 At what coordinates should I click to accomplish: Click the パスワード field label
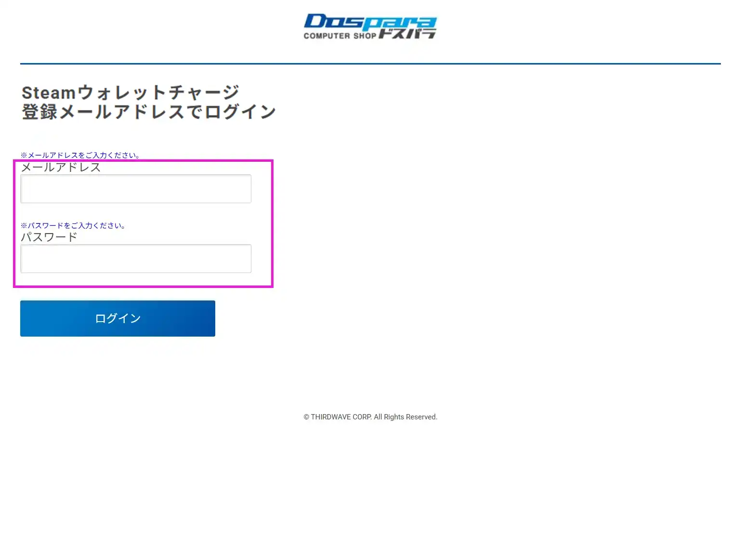point(49,237)
